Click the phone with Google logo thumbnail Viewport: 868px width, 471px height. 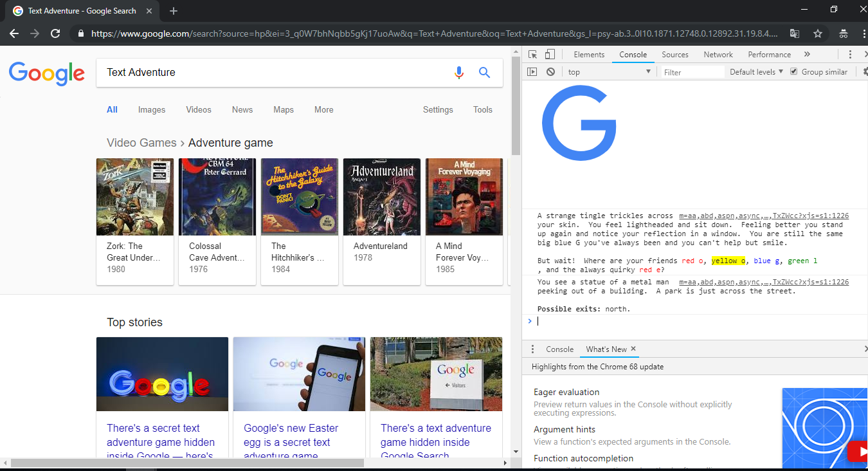(x=299, y=374)
